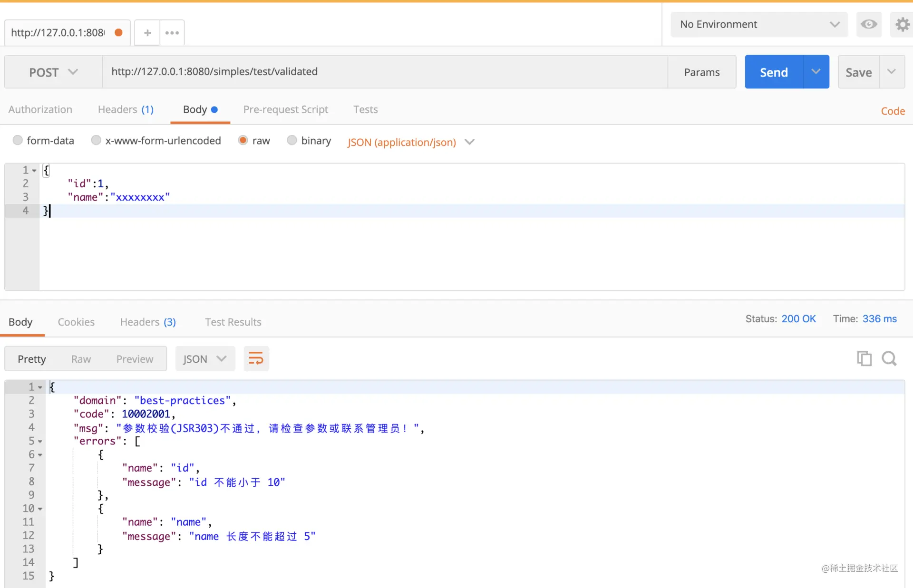Screen dimensions: 913x588
Task: Click the "name": "id" response line
Action: click(161, 468)
